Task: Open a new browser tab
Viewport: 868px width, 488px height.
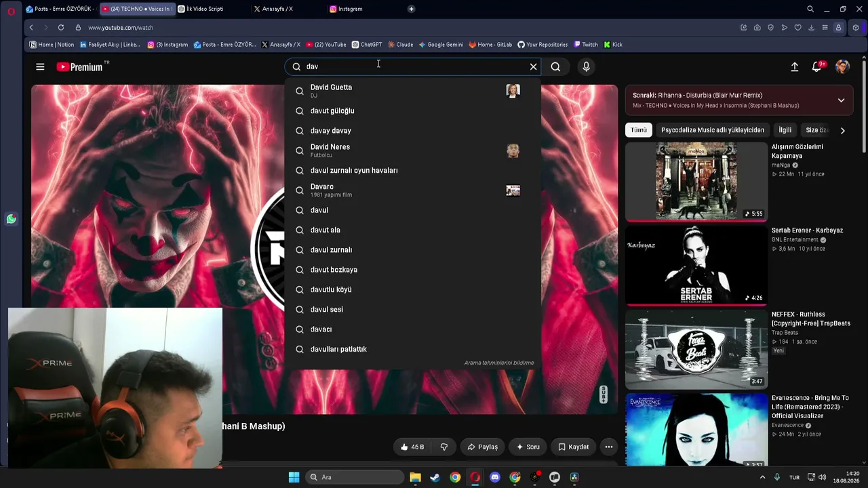Action: [411, 9]
